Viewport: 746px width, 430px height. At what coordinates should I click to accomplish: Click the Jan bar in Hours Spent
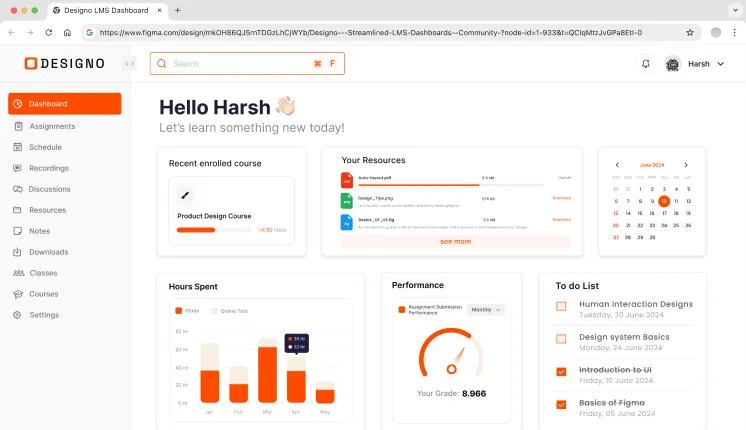(209, 373)
